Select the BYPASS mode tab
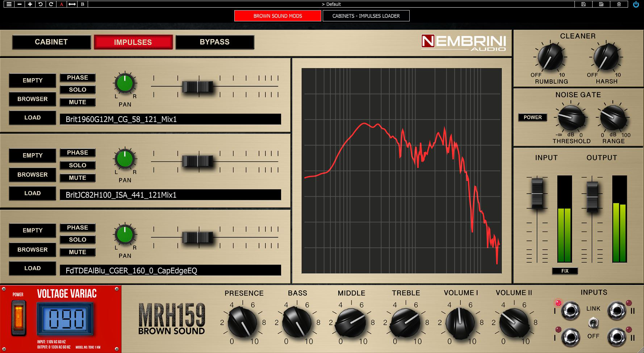Screen dimensions: 644x353 (x=215, y=42)
